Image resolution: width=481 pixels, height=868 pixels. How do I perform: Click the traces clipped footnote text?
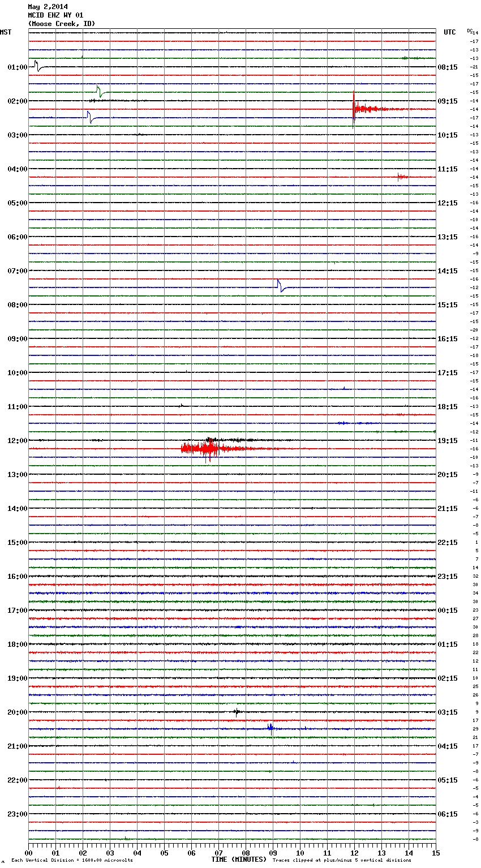pyautogui.click(x=342, y=860)
